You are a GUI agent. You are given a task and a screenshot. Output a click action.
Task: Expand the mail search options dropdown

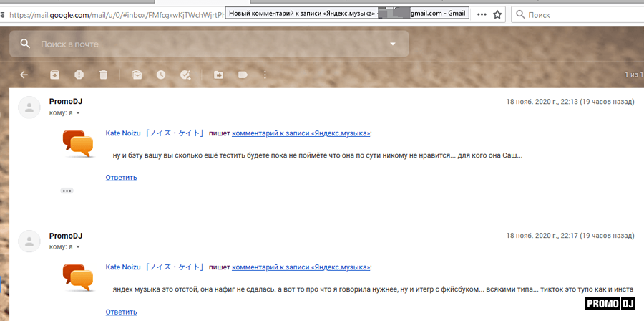click(x=392, y=44)
